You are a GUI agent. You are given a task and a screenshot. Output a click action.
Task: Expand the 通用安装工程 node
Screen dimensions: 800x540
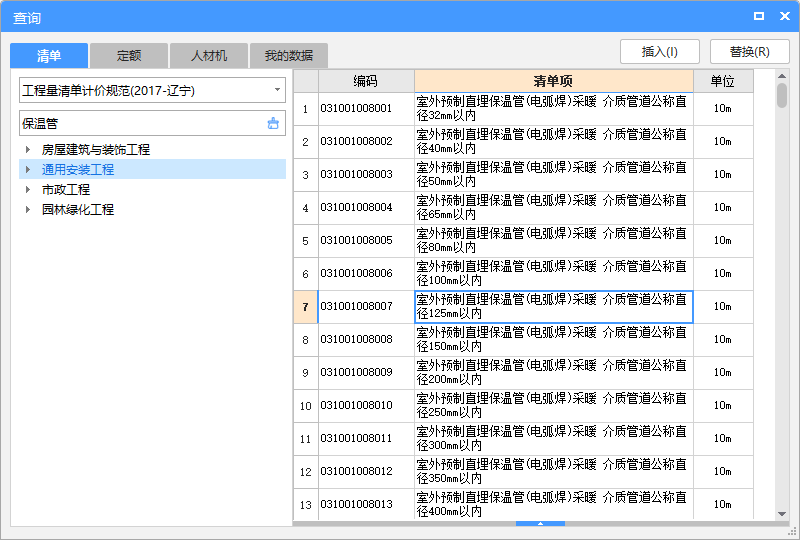click(28, 169)
